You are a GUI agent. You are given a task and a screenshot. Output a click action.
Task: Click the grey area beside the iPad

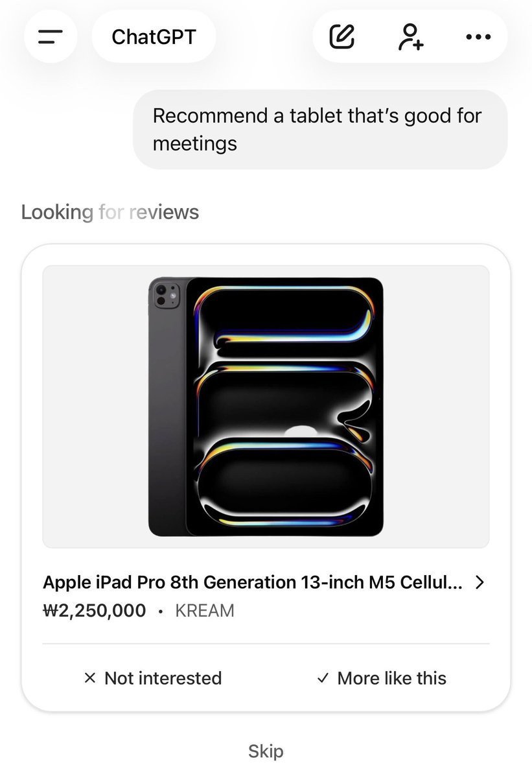[x=434, y=407]
